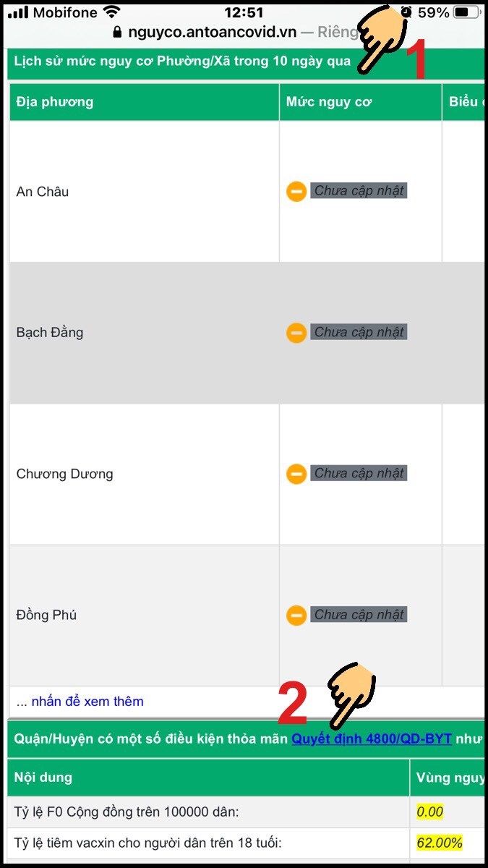Tap the yellow-highlighted 62.00% value
The image size is (488, 868).
click(x=440, y=843)
